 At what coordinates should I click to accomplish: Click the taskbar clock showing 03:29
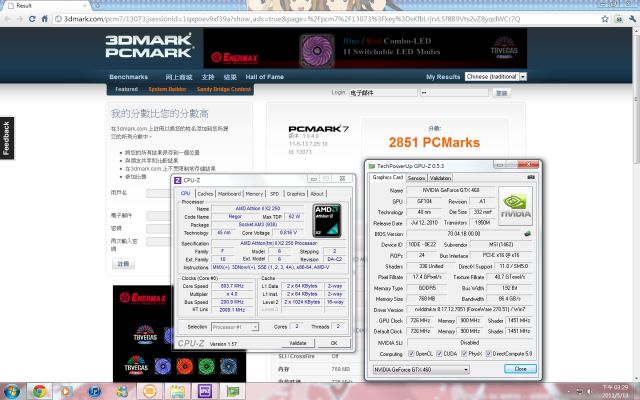[616, 391]
